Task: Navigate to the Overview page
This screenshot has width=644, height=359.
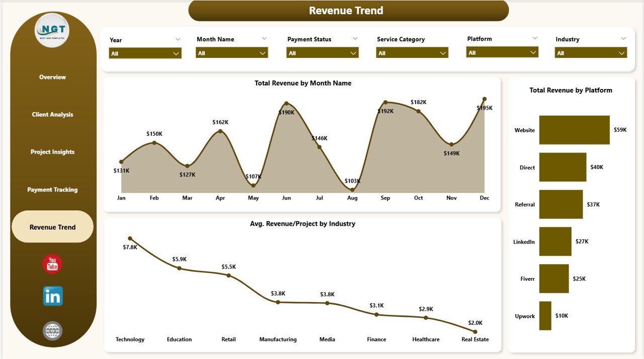Action: pyautogui.click(x=52, y=77)
